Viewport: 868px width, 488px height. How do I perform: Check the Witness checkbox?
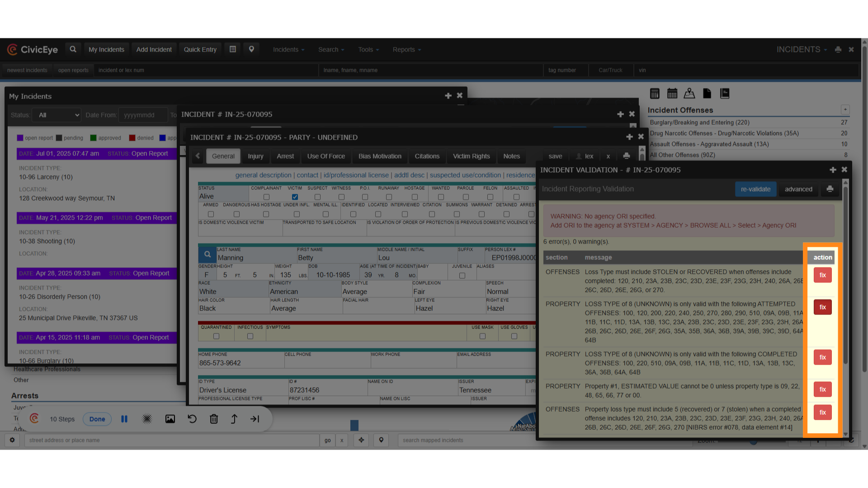pos(341,197)
